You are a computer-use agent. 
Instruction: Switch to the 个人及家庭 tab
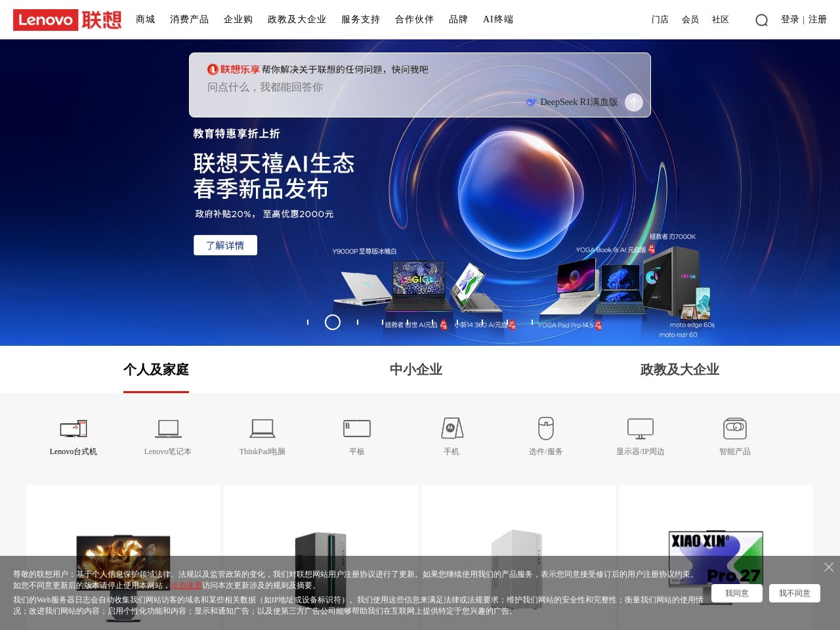click(156, 370)
